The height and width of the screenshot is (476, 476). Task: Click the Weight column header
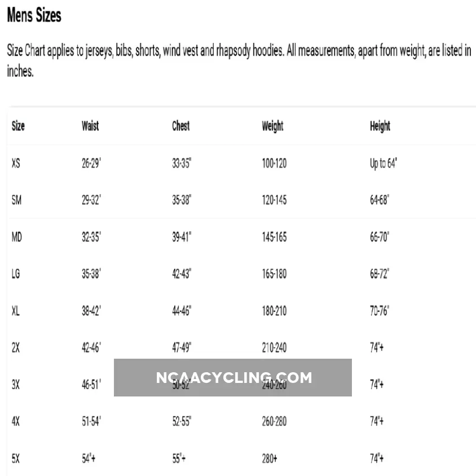272,126
